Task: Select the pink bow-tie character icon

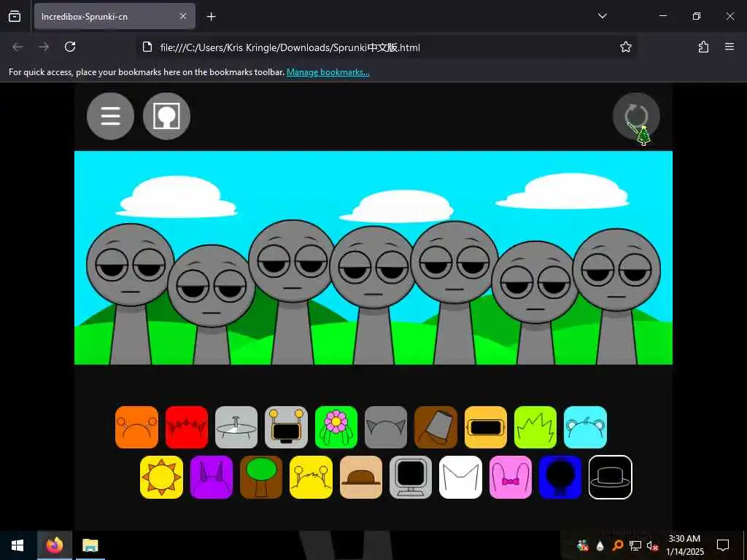Action: coord(511,477)
